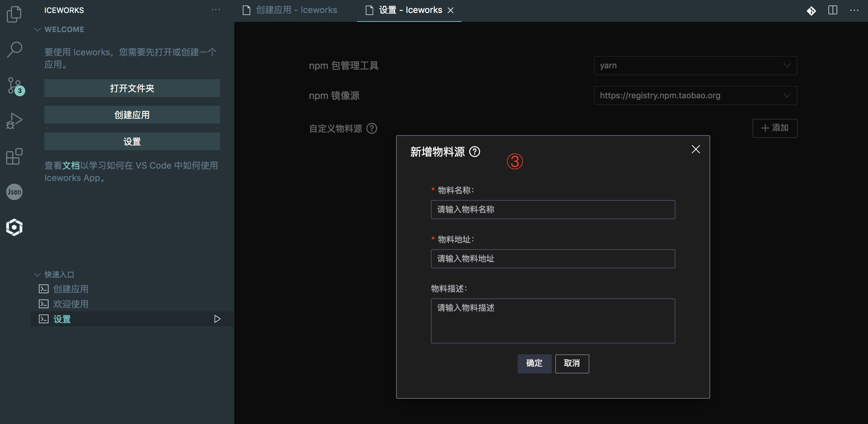This screenshot has height=424, width=868.
Task: Select the 设置 - Iceworks tab
Action: pyautogui.click(x=409, y=10)
